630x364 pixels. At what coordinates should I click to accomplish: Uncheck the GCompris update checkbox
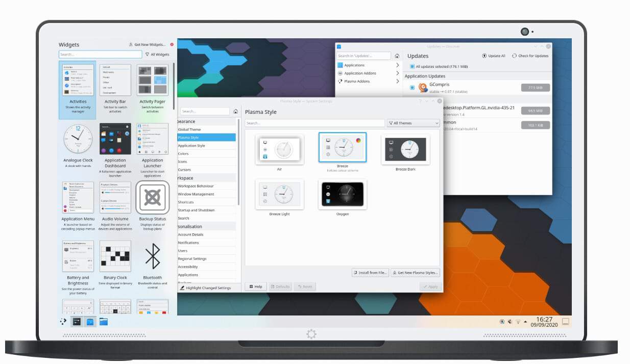point(413,88)
